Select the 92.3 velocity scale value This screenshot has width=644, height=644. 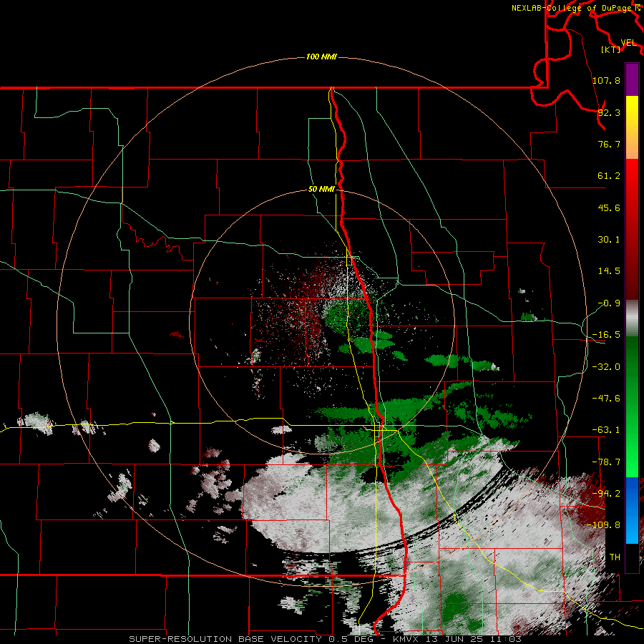(x=609, y=112)
